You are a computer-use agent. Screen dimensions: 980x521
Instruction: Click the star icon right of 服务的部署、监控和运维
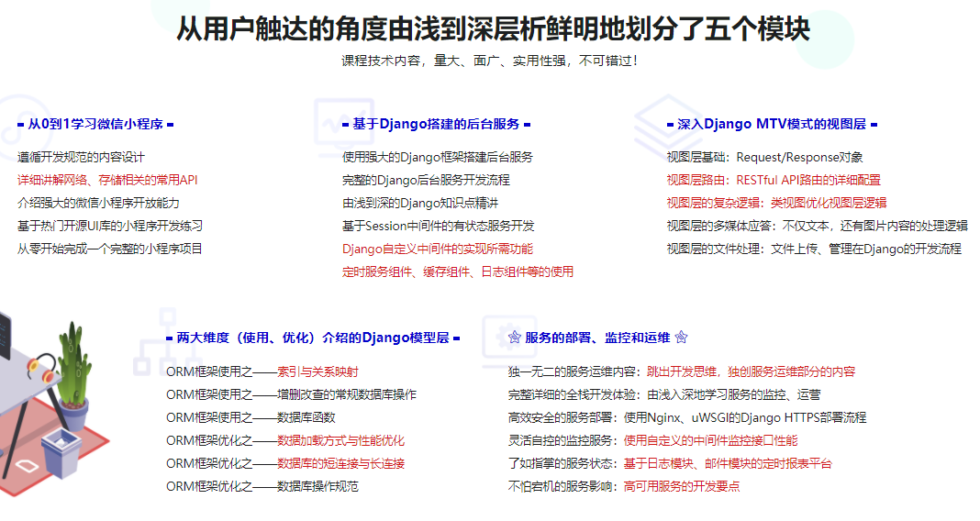point(681,338)
